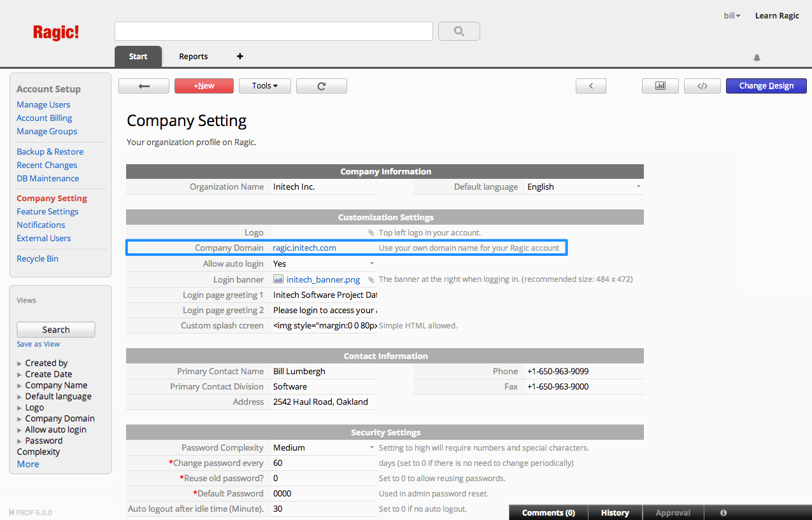Open the Approval tab

673,512
